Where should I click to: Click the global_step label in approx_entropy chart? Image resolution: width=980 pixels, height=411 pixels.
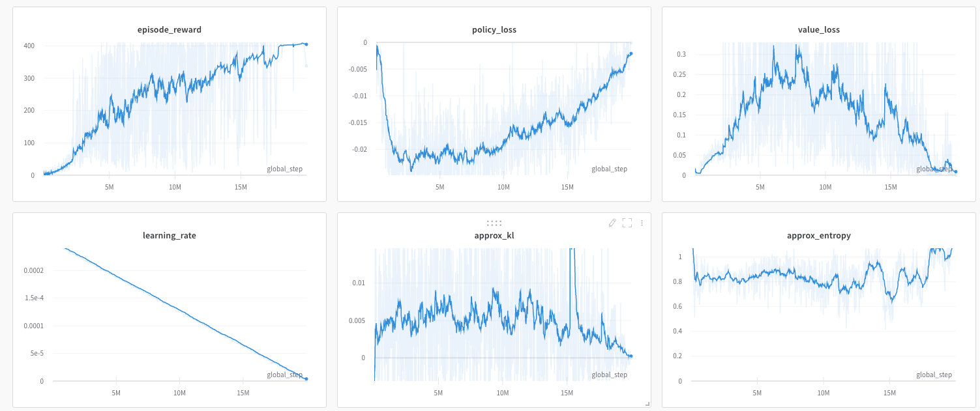point(934,375)
